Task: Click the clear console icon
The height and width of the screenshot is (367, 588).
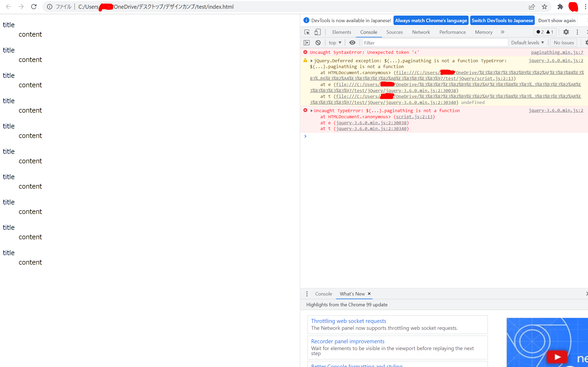Action: coord(318,42)
